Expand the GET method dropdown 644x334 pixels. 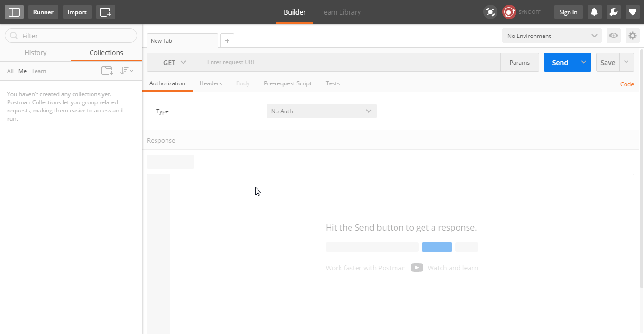(x=175, y=62)
